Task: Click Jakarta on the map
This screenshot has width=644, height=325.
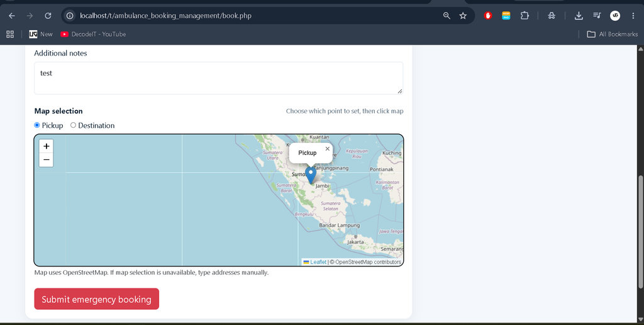Action: coord(355,242)
